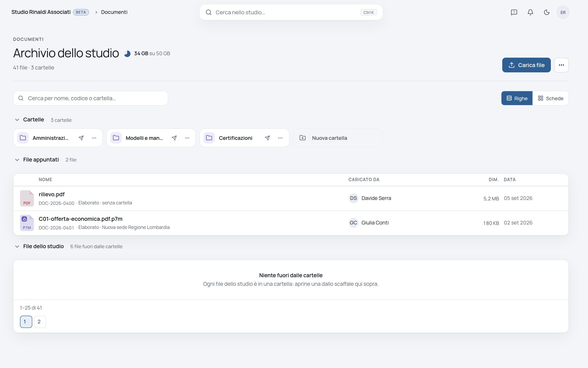Share the Amministrazi... folder via send icon
588x368 pixels.
coord(81,138)
